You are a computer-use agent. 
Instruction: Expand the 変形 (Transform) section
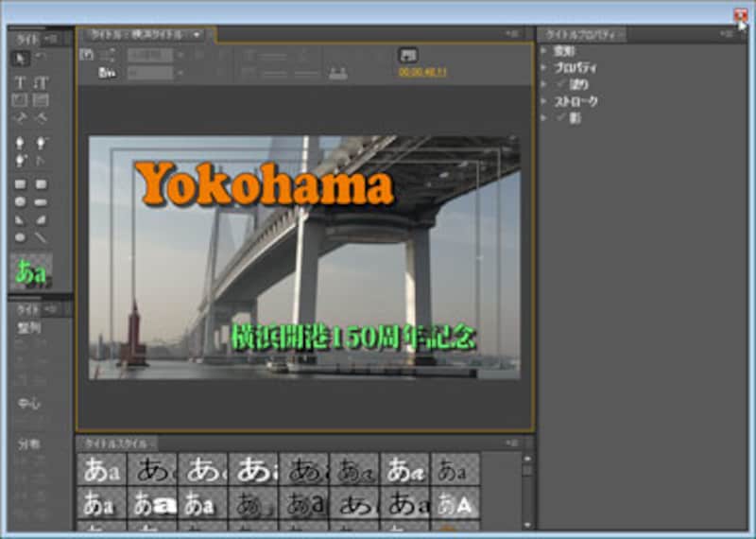pos(544,51)
